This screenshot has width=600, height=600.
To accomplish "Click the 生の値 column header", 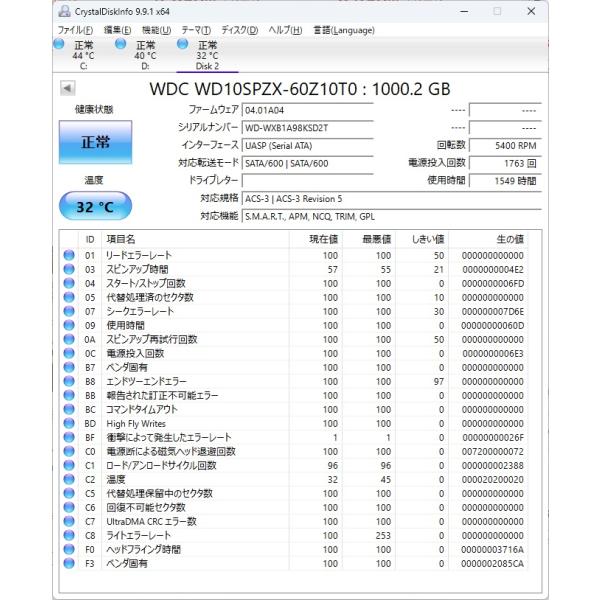I will point(488,239).
